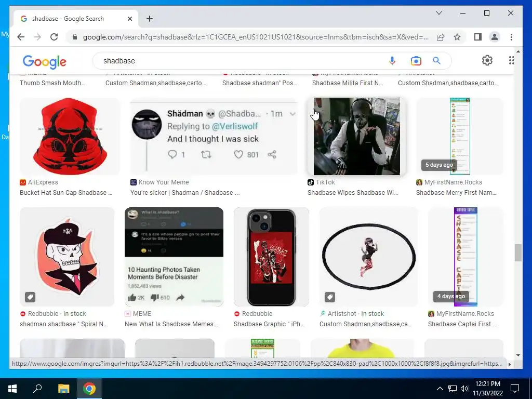Image resolution: width=532 pixels, height=399 pixels.
Task: Reload the current page
Action: click(54, 37)
